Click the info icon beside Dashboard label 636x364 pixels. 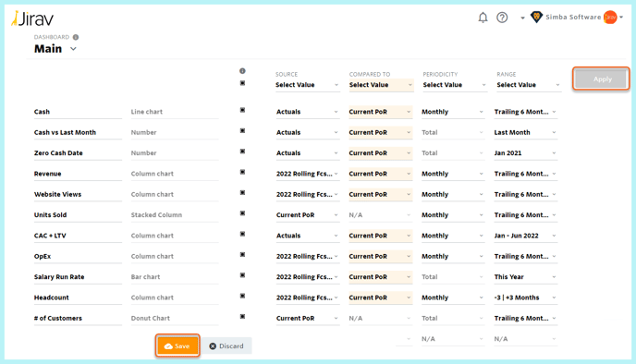point(76,37)
